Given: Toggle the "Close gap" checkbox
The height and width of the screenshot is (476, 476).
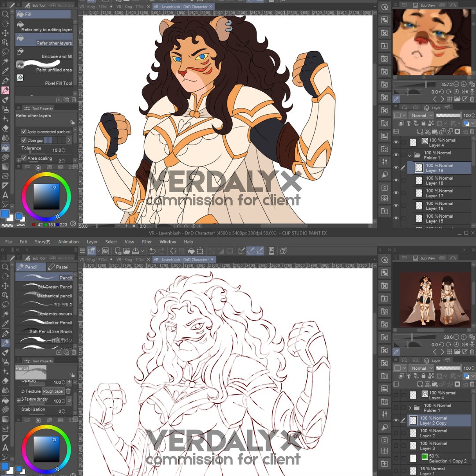Looking at the screenshot, I should [24, 139].
